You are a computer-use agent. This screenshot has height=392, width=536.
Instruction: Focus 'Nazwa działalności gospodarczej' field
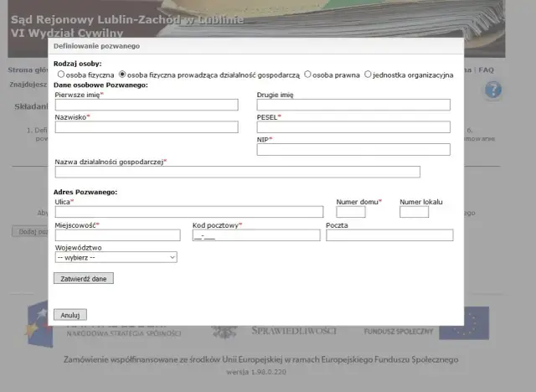click(x=238, y=172)
